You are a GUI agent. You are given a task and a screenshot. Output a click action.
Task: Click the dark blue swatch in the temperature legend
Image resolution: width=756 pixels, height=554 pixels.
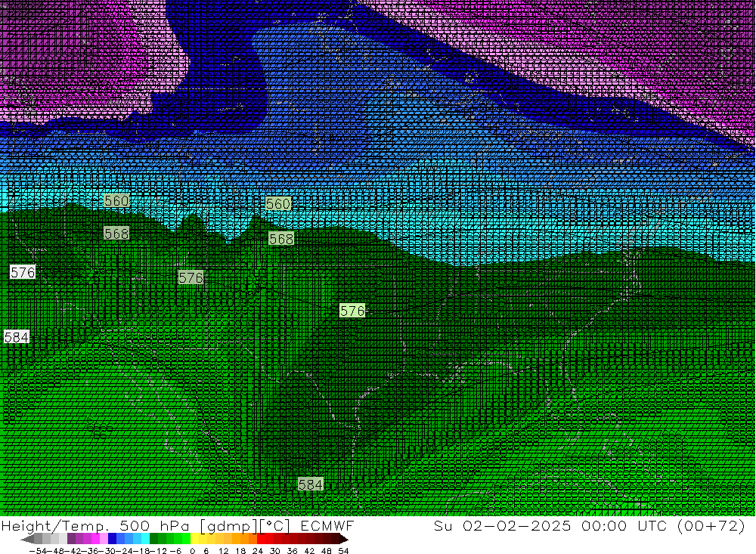point(113,539)
